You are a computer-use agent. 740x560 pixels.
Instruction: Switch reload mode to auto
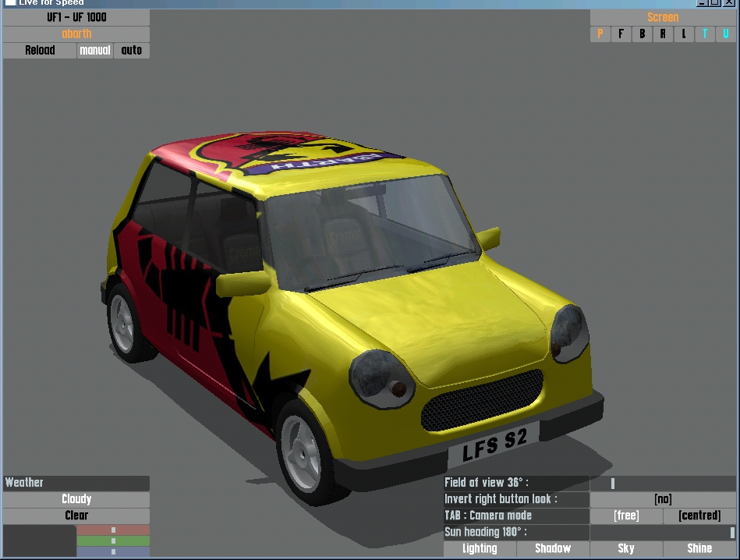click(132, 51)
